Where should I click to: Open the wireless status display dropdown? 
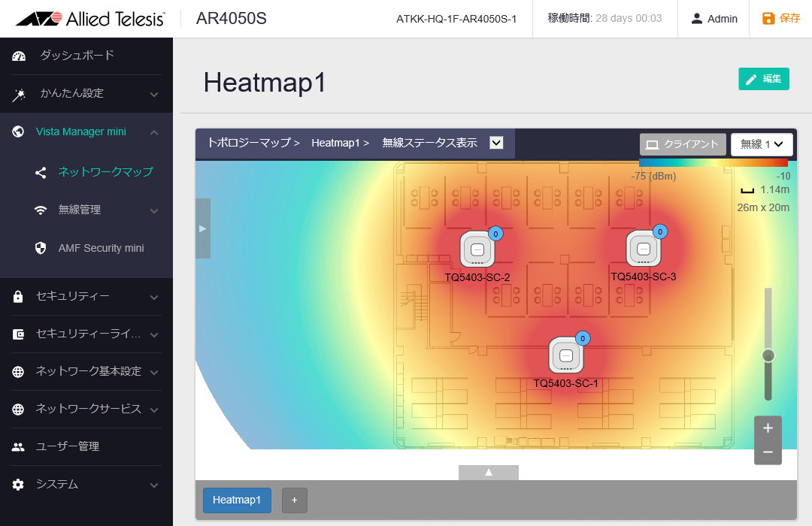496,143
